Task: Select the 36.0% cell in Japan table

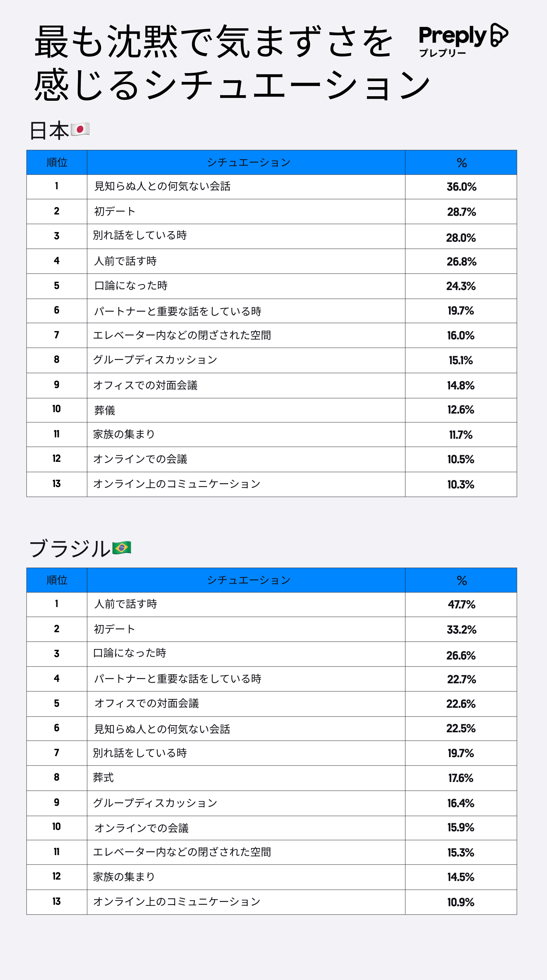Action: pos(461,187)
